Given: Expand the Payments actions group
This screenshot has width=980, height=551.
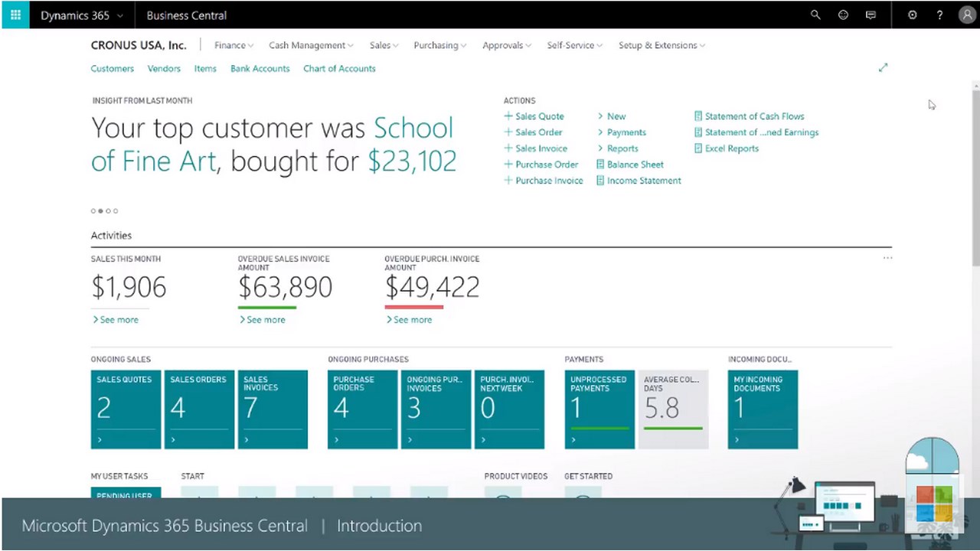Looking at the screenshot, I should click(x=622, y=132).
